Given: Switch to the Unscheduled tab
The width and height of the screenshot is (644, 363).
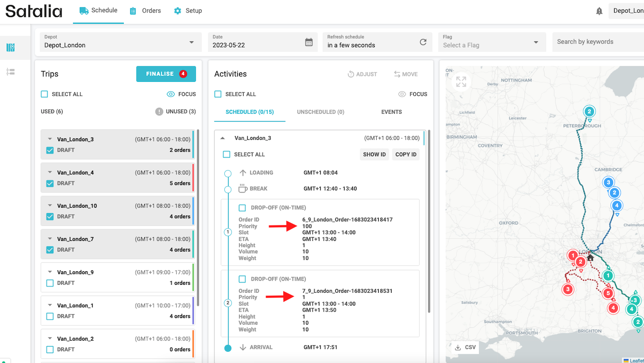Looking at the screenshot, I should [320, 112].
